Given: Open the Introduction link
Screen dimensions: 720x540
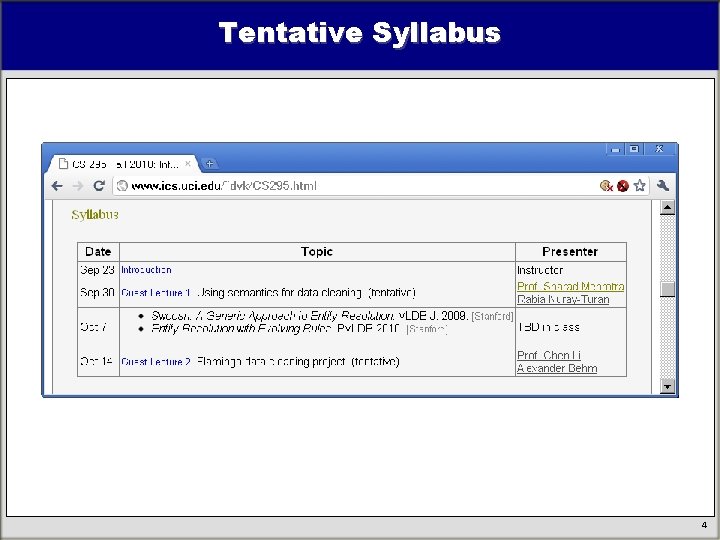Looking at the screenshot, I should coord(146,270).
